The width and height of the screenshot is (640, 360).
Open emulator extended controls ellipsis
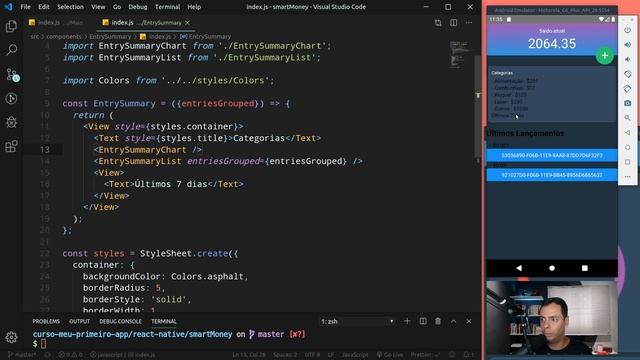(628, 177)
